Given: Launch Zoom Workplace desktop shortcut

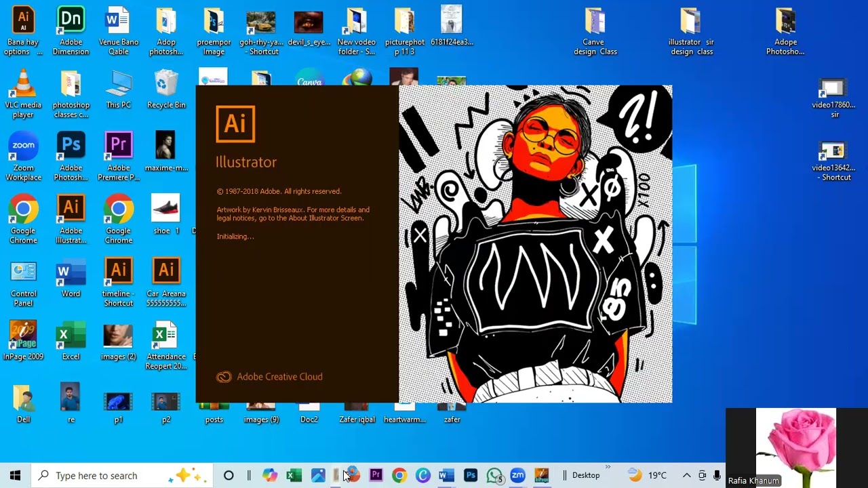Looking at the screenshot, I should pyautogui.click(x=24, y=157).
